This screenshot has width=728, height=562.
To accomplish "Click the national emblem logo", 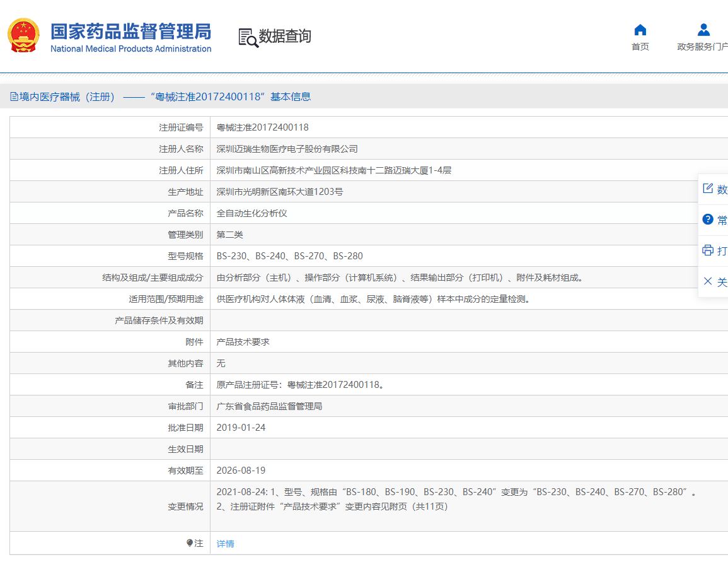I will click(23, 35).
